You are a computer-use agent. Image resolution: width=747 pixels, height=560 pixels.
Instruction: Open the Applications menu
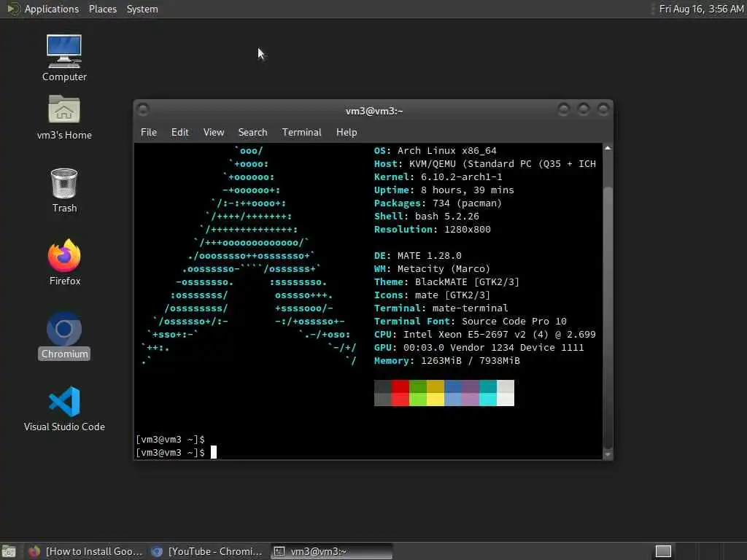[x=52, y=9]
